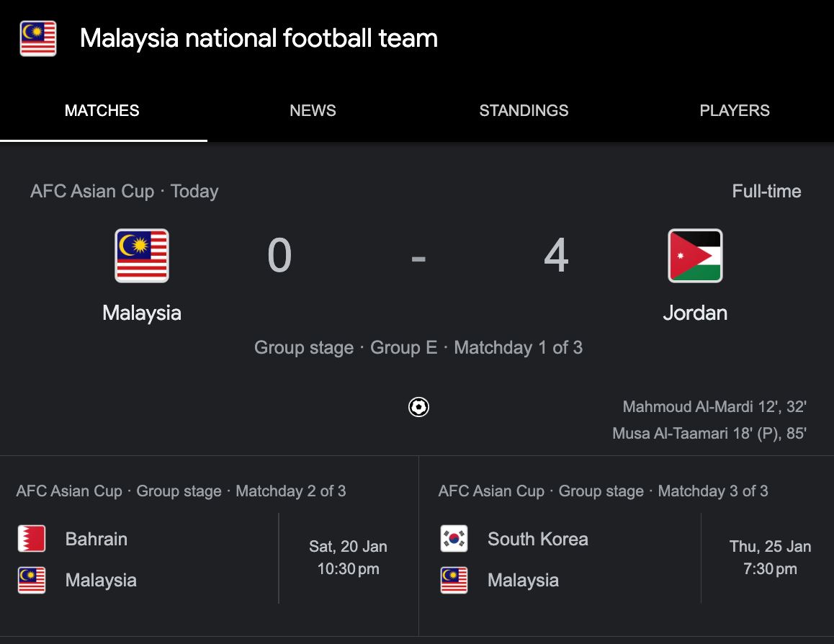This screenshot has height=644, width=834.
Task: Click the Jordan flag icon
Action: pos(694,255)
